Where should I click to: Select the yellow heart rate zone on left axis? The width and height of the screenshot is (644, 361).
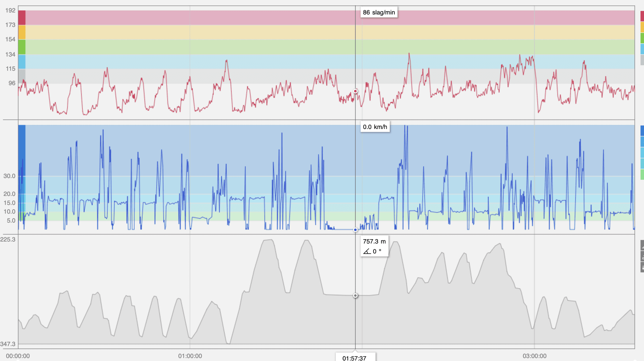click(x=22, y=32)
